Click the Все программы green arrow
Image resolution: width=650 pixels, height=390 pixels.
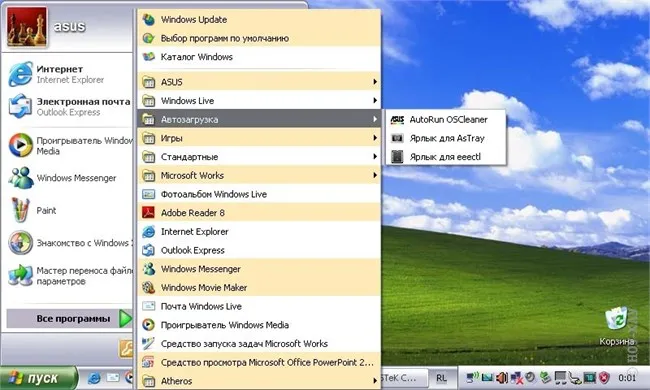pyautogui.click(x=125, y=319)
